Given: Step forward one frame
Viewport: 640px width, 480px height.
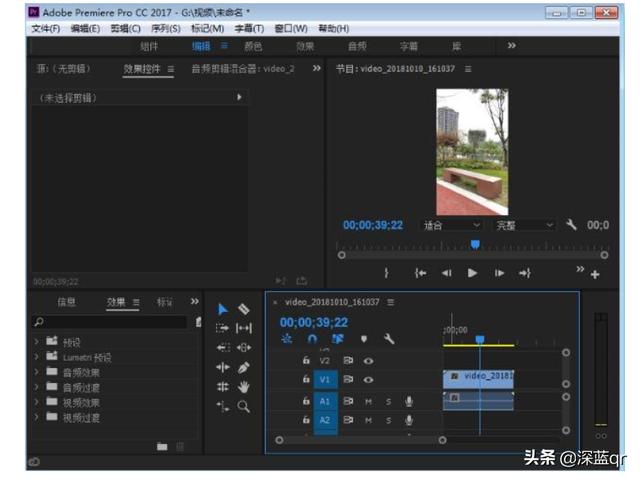Looking at the screenshot, I should (x=499, y=273).
